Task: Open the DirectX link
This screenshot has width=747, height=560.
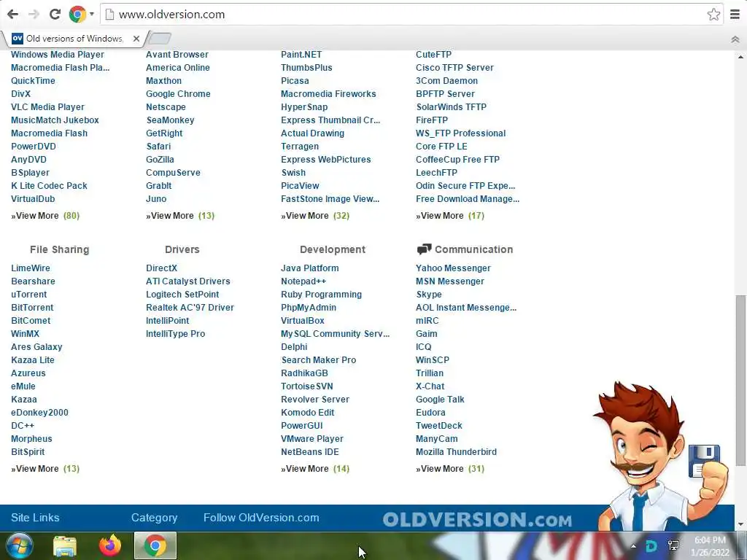Action: [x=161, y=268]
